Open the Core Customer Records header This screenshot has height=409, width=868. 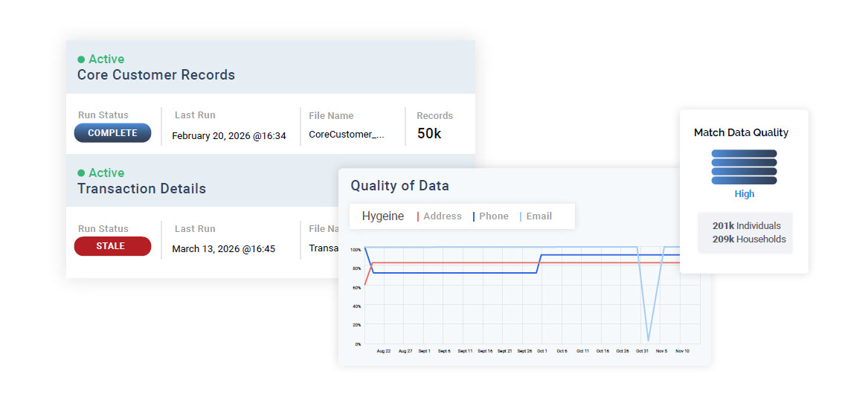click(x=156, y=75)
